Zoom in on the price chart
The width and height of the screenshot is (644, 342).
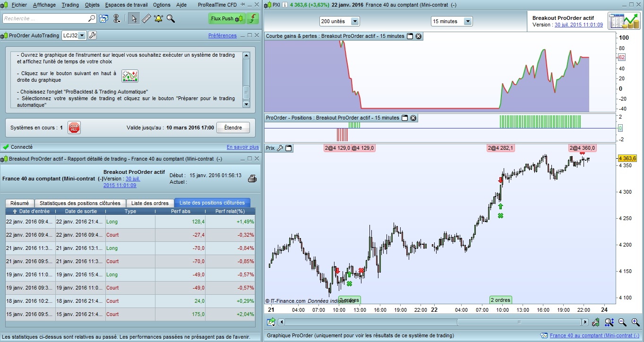(x=635, y=322)
